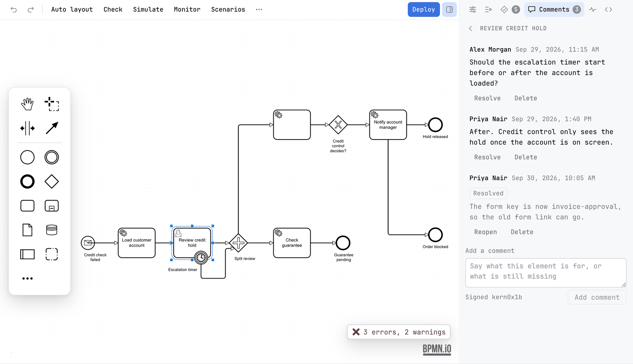Viewport: 633px width, 364px height.
Task: Create a task from palette
Action: click(x=27, y=206)
